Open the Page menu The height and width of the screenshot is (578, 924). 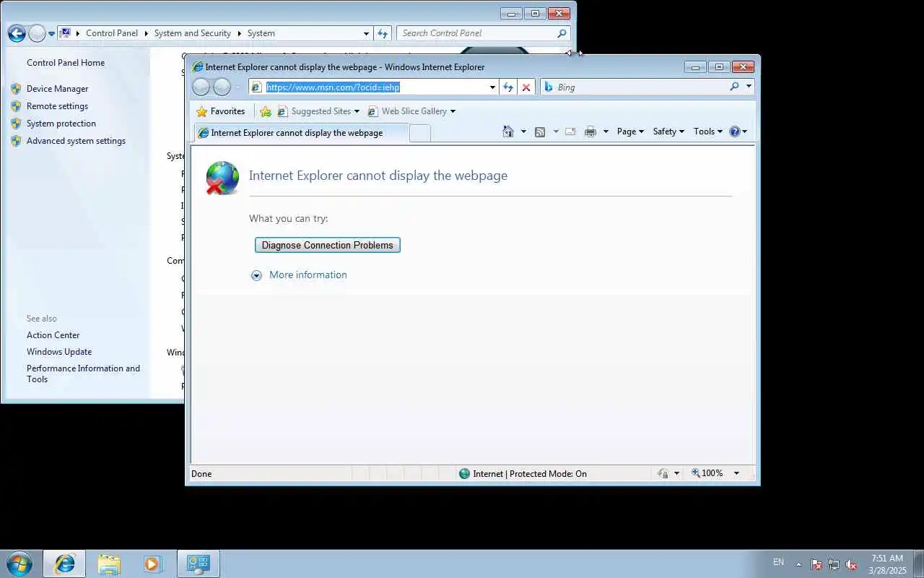[x=630, y=131]
